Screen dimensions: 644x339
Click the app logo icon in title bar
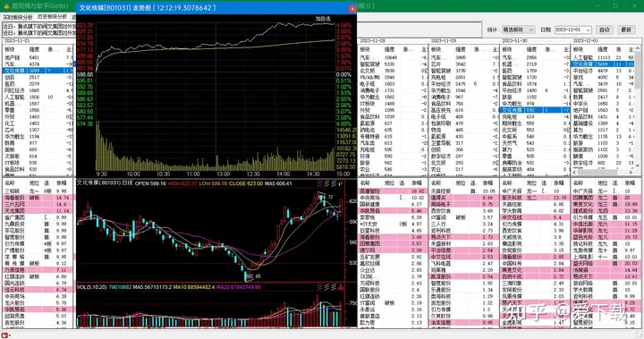[x=6, y=5]
